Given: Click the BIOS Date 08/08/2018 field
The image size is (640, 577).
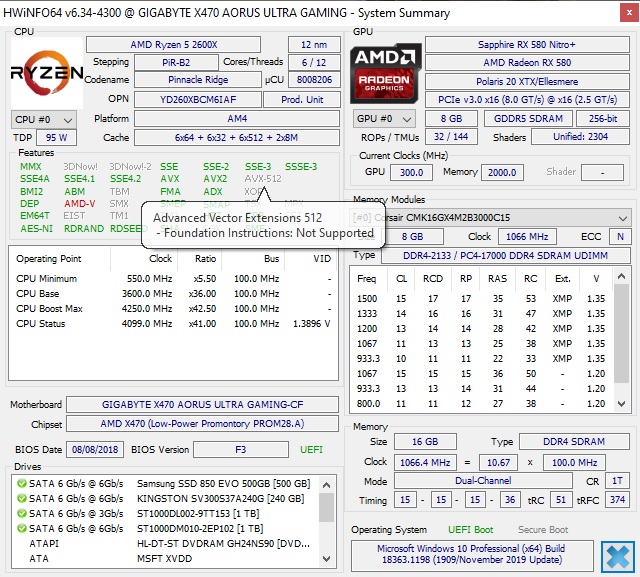Looking at the screenshot, I should [x=95, y=450].
